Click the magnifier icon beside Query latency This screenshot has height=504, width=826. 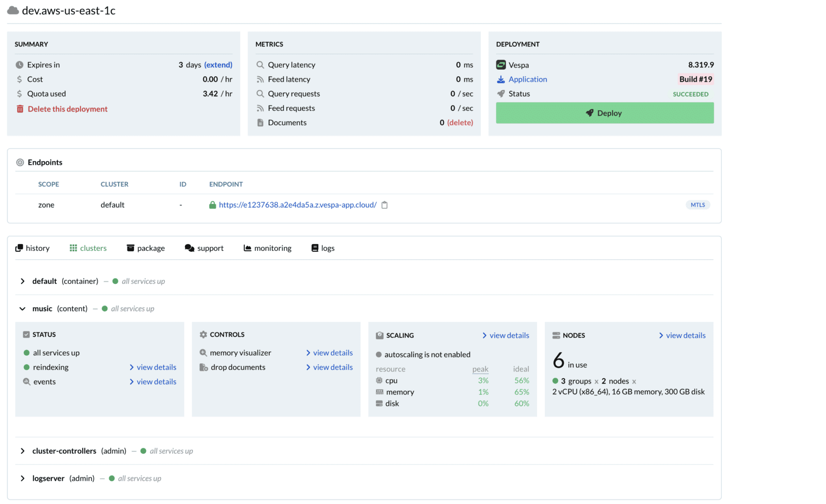(x=261, y=65)
